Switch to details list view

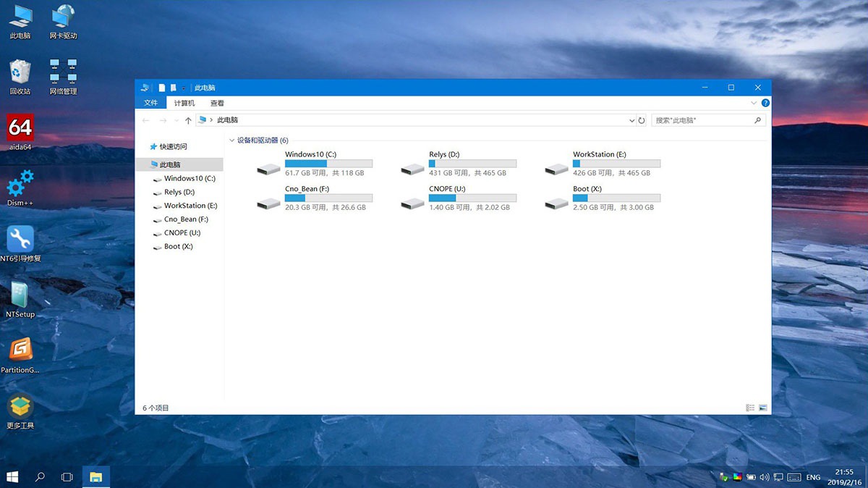[x=750, y=408]
